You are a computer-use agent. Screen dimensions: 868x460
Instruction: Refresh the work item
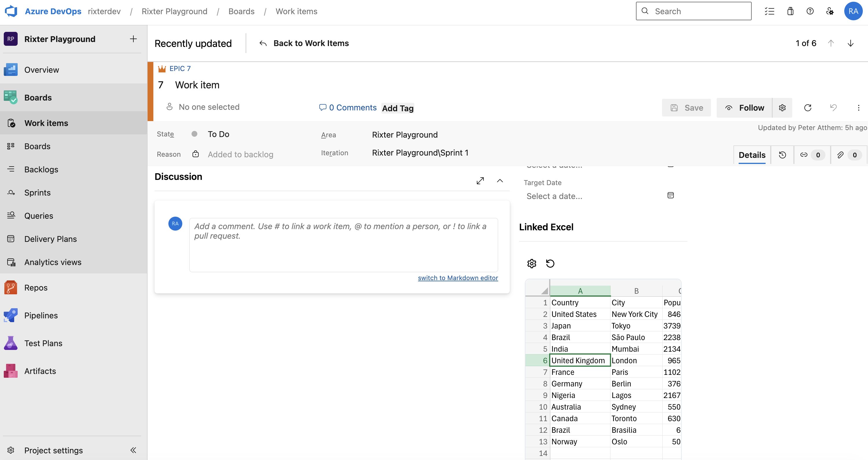(x=808, y=107)
